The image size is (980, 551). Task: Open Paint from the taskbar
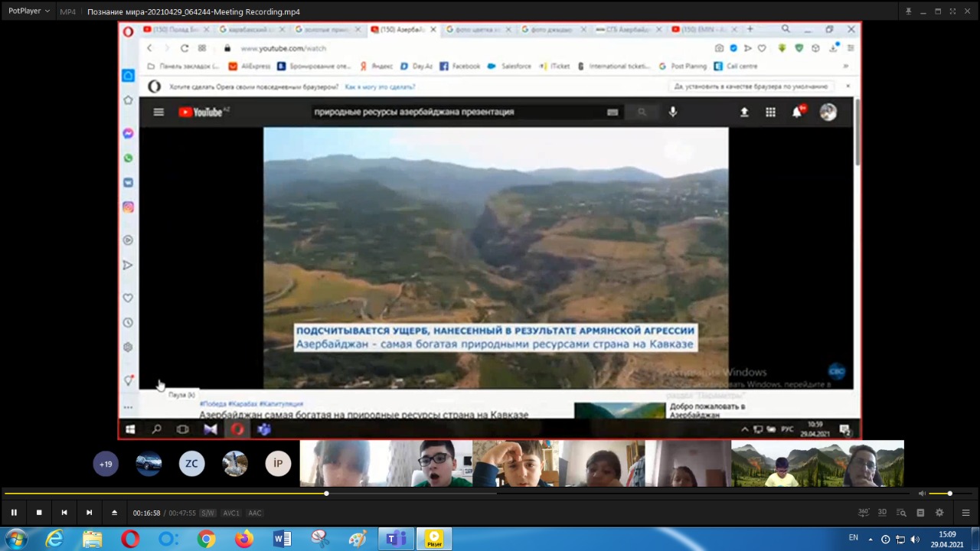(358, 540)
